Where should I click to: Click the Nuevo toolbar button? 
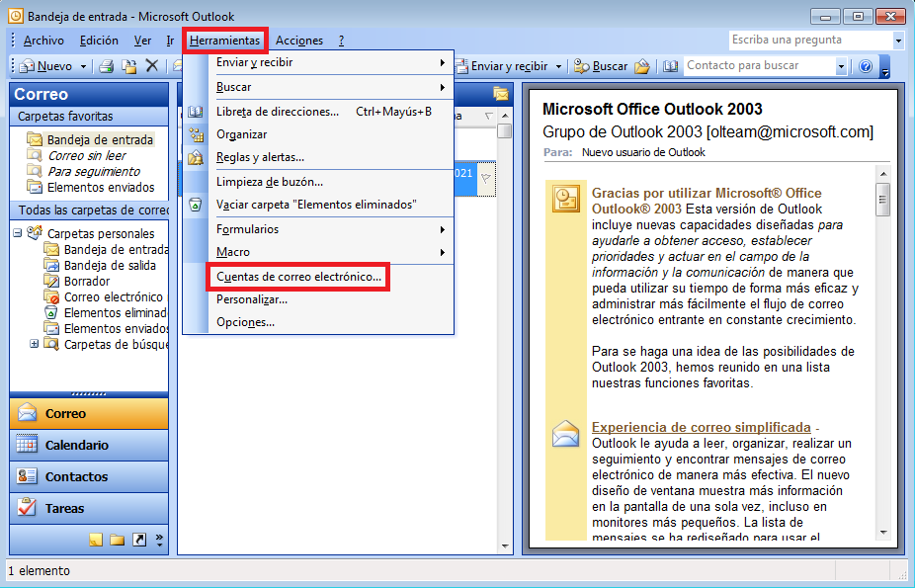click(47, 66)
